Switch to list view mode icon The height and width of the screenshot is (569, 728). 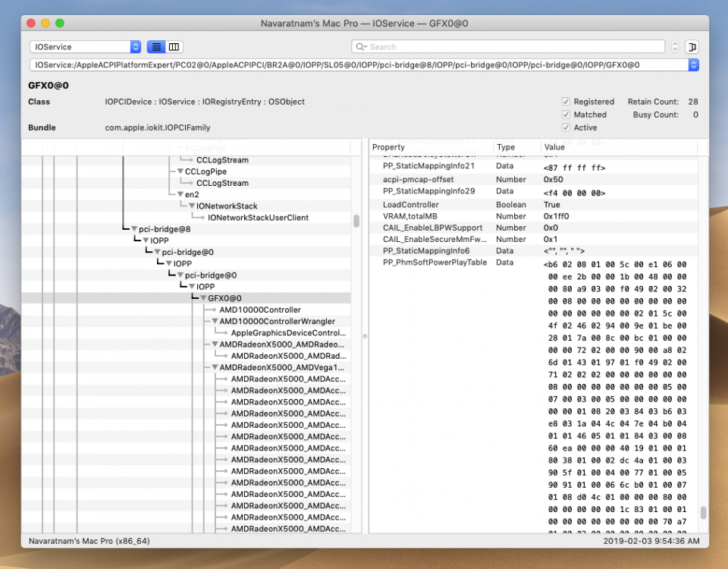click(x=156, y=47)
